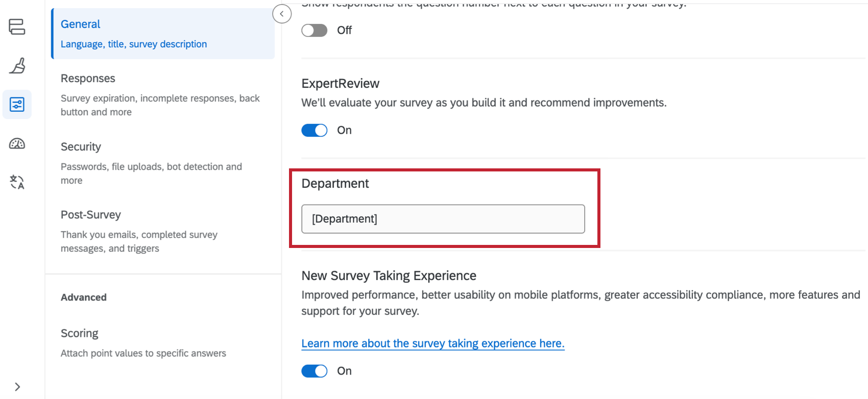Click the New Survey Taking Experience heading
The image size is (868, 399).
tap(389, 276)
